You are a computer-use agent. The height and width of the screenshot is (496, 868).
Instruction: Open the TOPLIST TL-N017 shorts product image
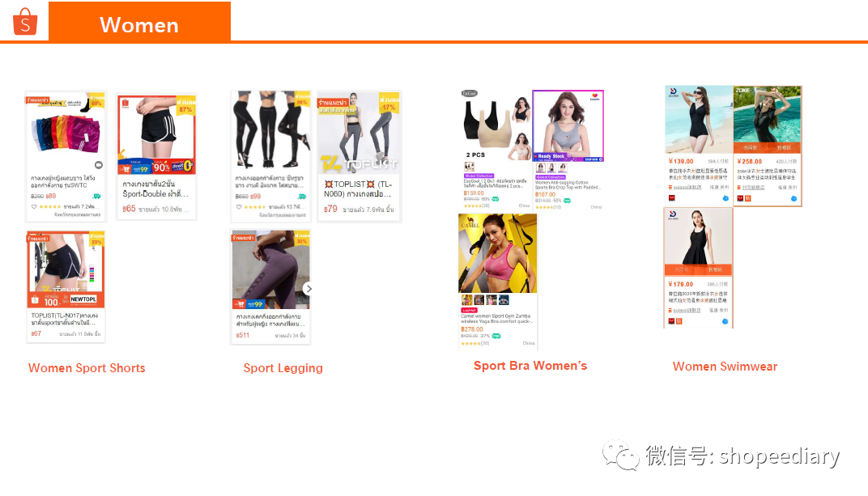[x=66, y=269]
